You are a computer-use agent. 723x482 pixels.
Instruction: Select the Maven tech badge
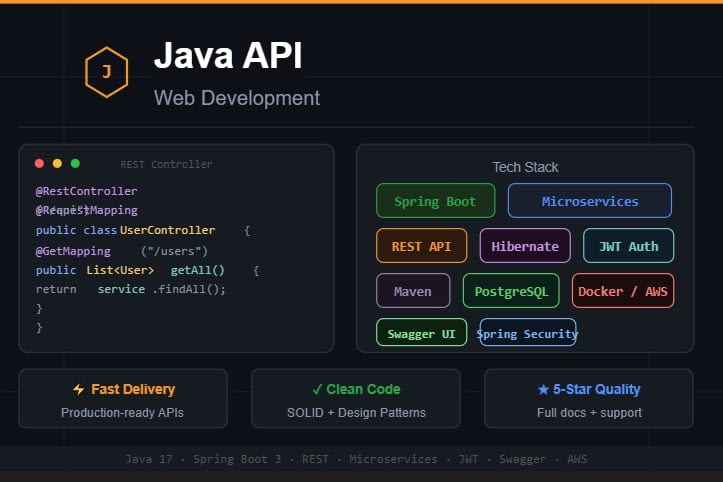click(x=413, y=291)
